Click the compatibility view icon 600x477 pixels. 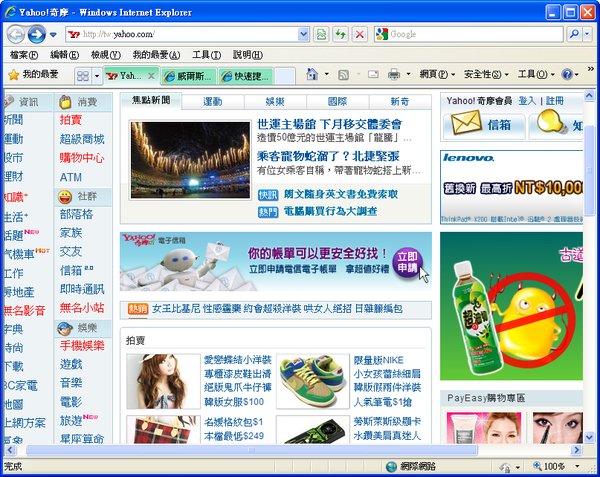point(321,34)
